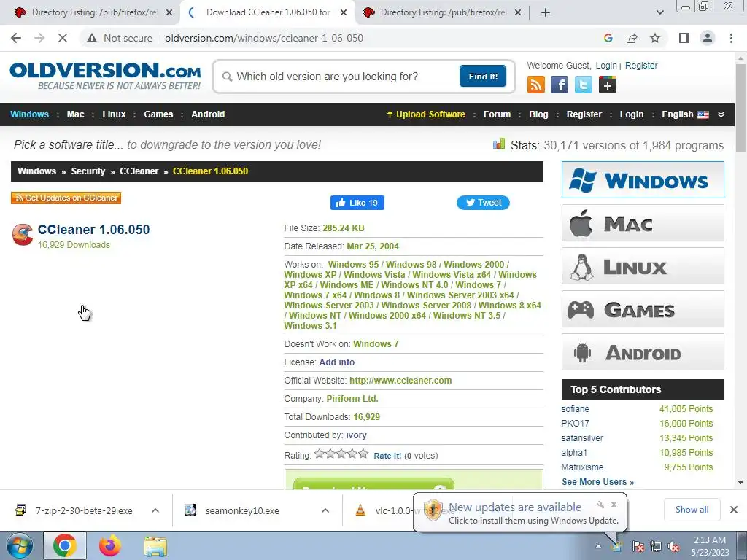The image size is (747, 560).
Task: Click the Rate It! link
Action: (x=387, y=456)
